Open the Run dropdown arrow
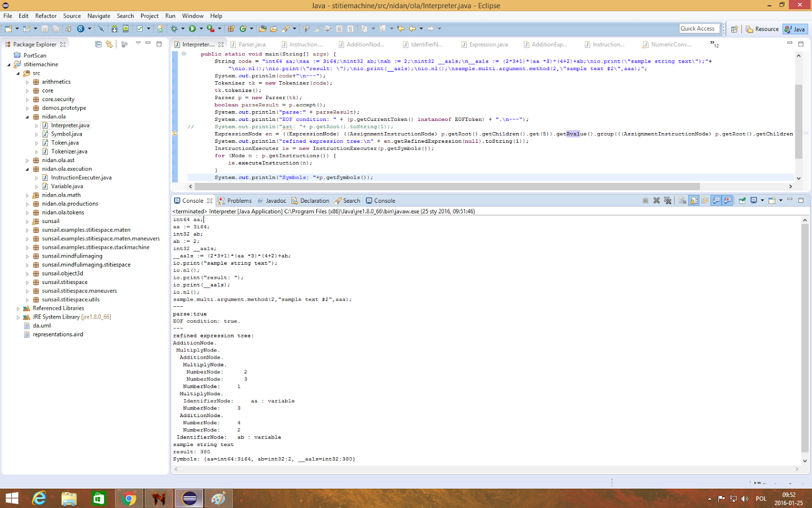Viewport: 812px width, 508px height. pyautogui.click(x=201, y=29)
